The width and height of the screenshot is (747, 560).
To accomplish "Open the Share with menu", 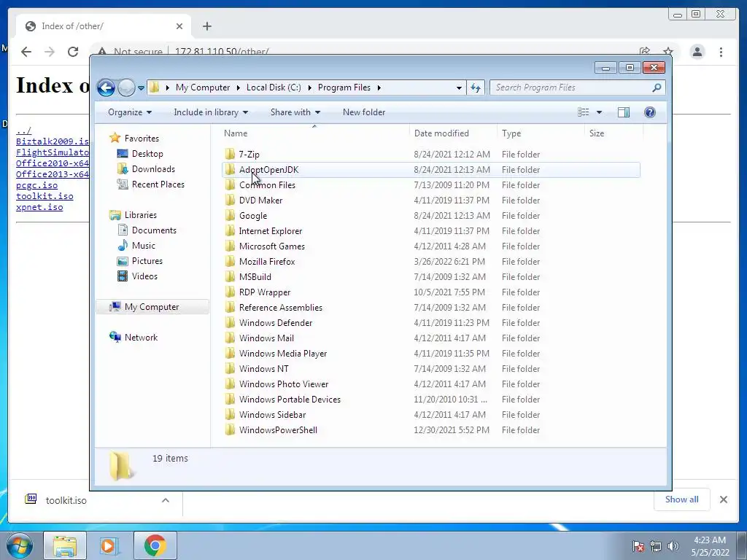I will pos(295,112).
